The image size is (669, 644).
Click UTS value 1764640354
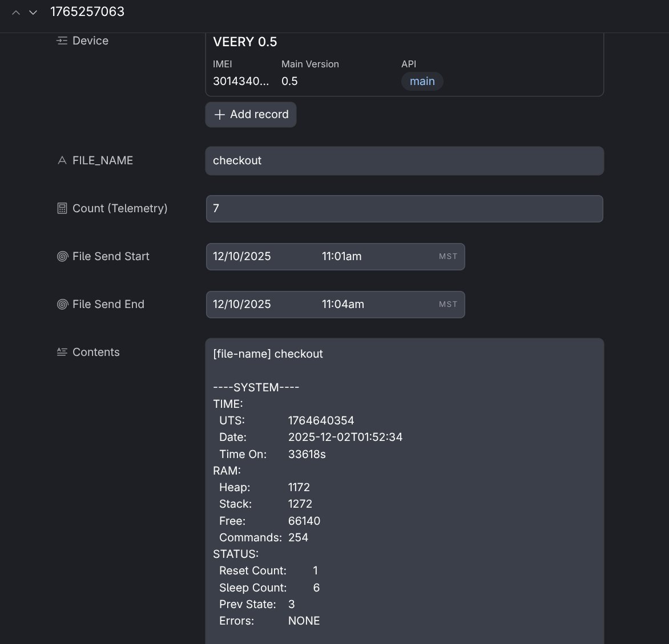[321, 420]
